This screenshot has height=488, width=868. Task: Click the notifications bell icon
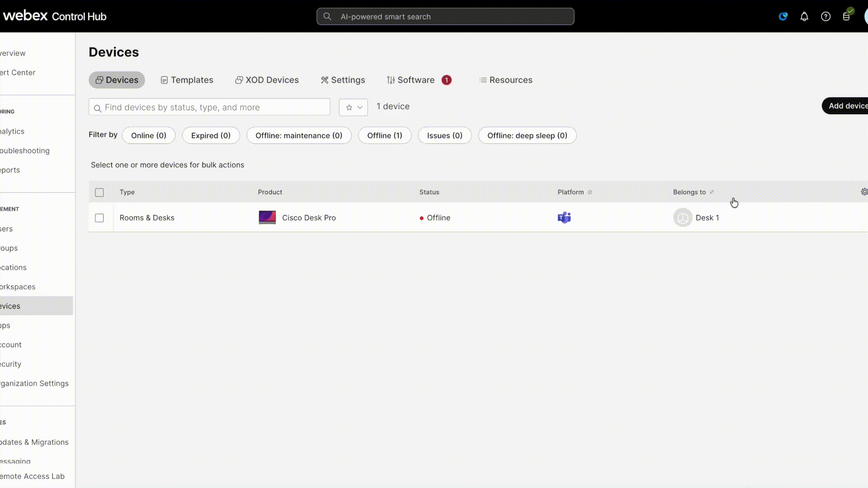(804, 17)
